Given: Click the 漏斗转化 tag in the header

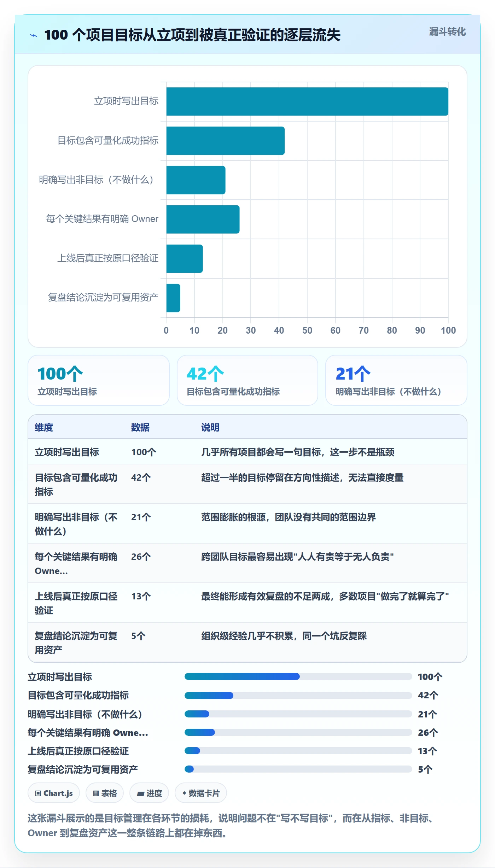Looking at the screenshot, I should coord(447,32).
